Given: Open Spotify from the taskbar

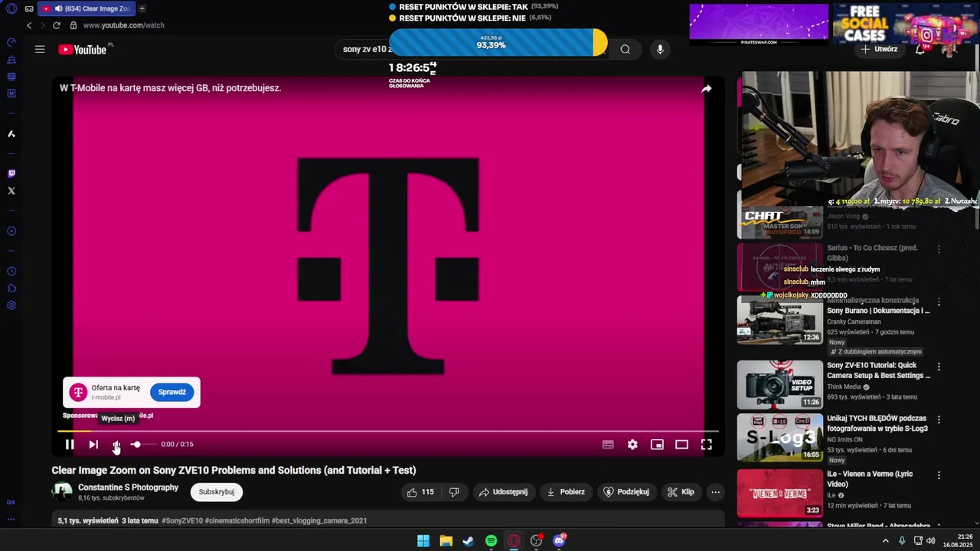Looking at the screenshot, I should [491, 541].
